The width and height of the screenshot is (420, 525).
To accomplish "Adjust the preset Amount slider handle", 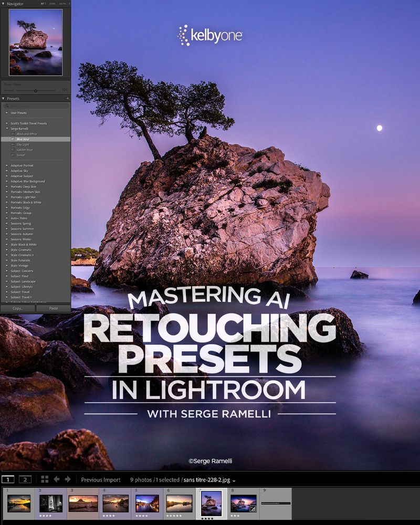I will click(x=36, y=91).
